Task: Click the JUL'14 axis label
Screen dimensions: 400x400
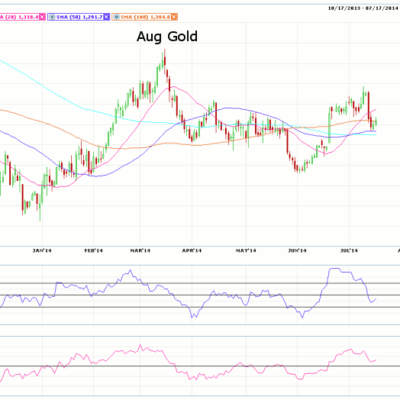Action: (x=349, y=251)
